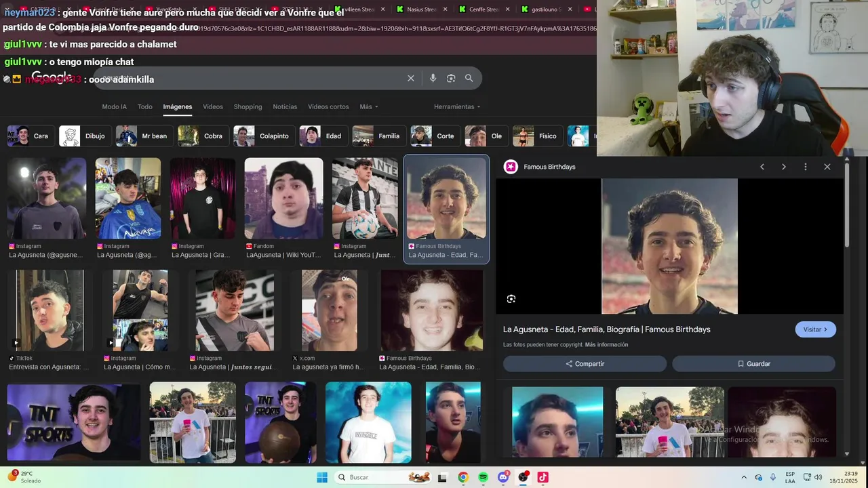
Task: Show previous image in the preview panel
Action: [762, 167]
